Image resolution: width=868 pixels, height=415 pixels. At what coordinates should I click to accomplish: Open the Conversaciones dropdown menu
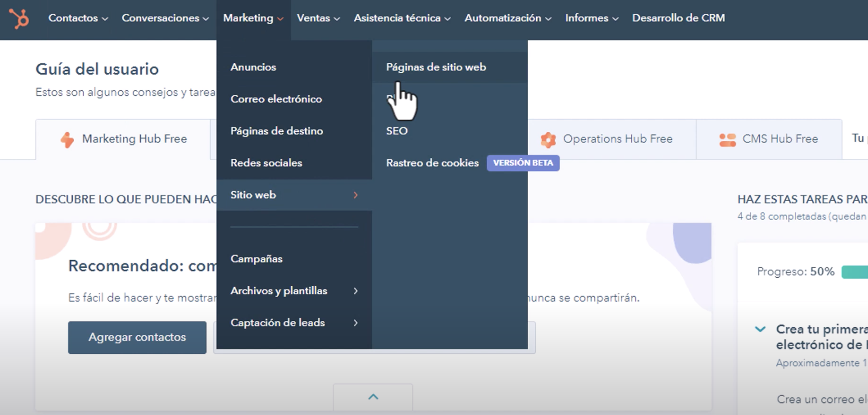click(165, 18)
